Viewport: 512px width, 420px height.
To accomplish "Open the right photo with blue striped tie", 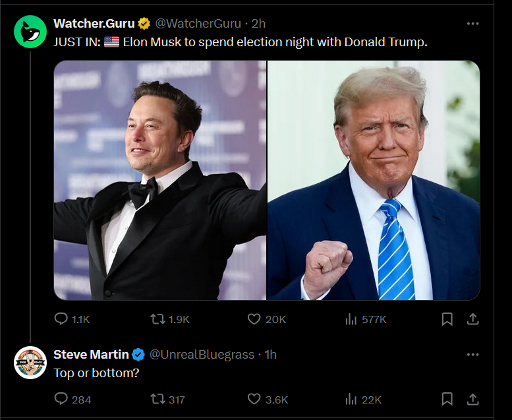I will tap(374, 180).
